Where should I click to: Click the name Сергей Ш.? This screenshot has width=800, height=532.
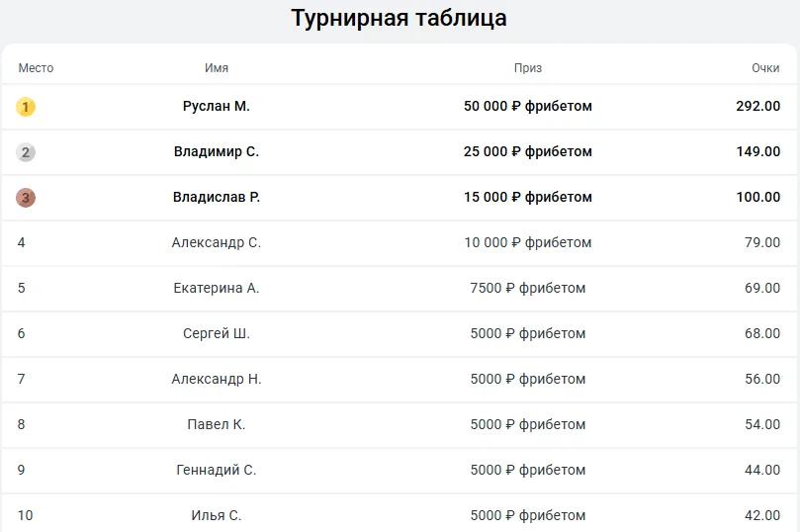(x=217, y=333)
